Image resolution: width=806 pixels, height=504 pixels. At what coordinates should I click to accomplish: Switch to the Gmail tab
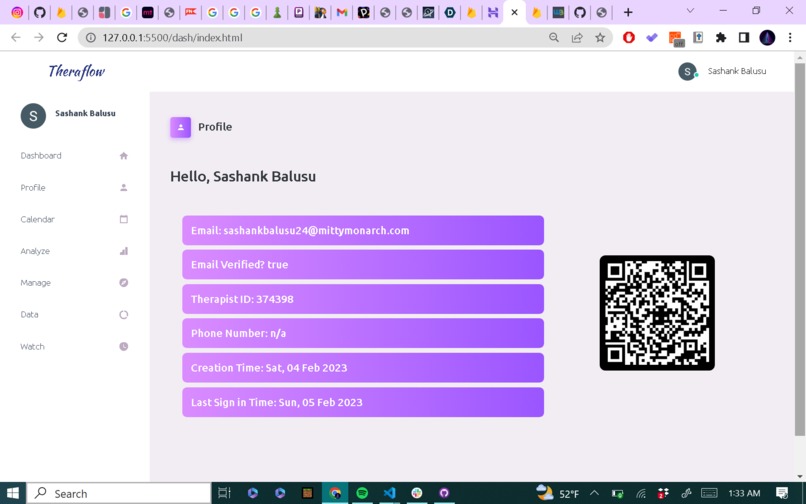pyautogui.click(x=342, y=12)
